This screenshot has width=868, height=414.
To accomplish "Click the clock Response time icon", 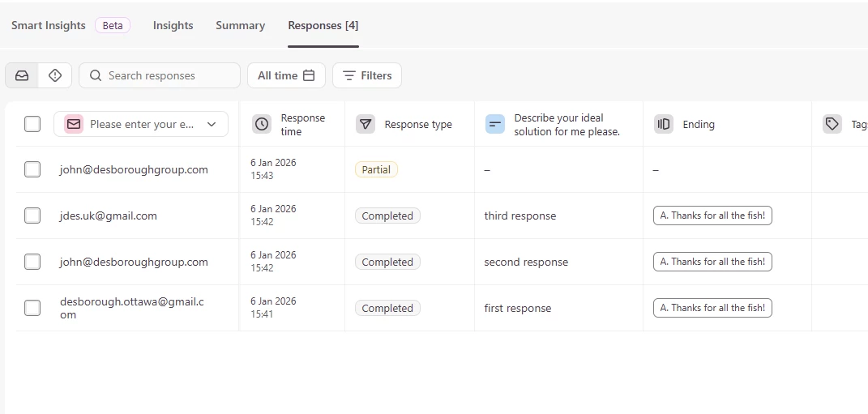I will pos(262,124).
